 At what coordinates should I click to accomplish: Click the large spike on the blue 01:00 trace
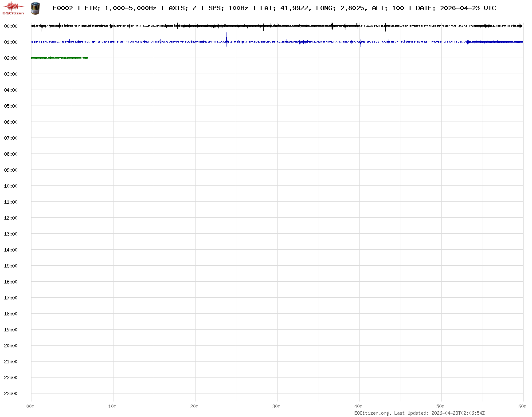tap(227, 40)
